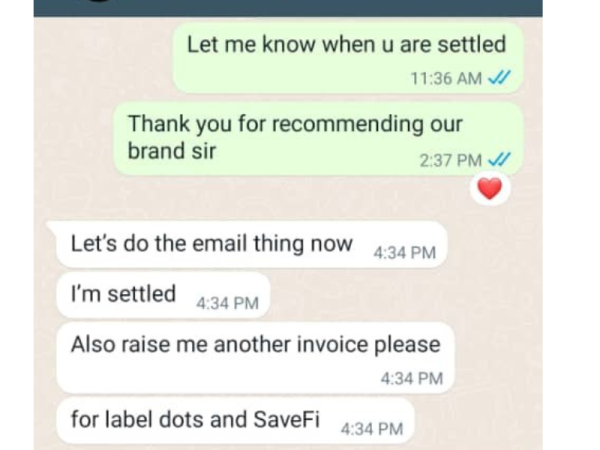Tap the red heart reaction
The height and width of the screenshot is (450, 600).
click(x=490, y=189)
